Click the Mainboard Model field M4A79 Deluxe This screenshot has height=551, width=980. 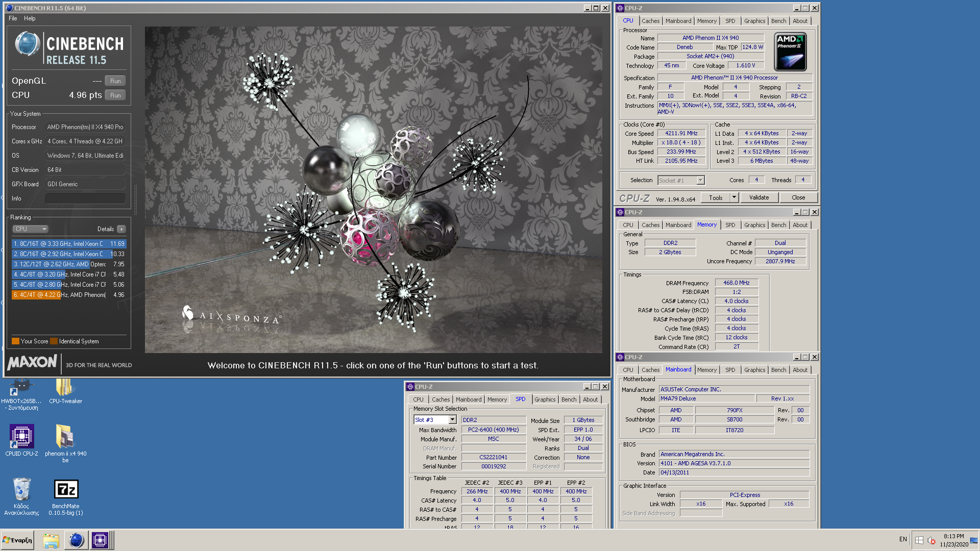(707, 398)
